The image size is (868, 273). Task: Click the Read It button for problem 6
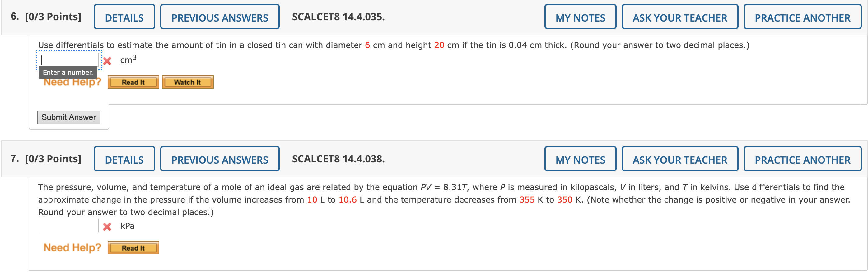coord(133,82)
